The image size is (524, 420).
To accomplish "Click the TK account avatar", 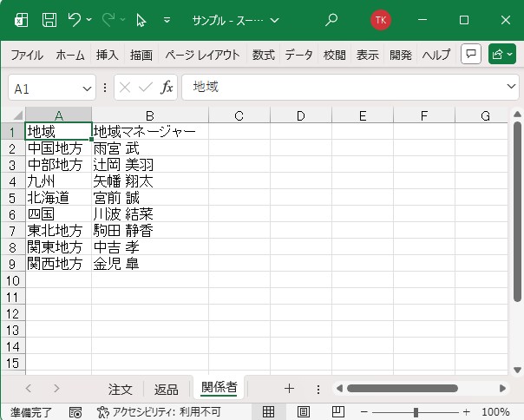I will pos(381,19).
